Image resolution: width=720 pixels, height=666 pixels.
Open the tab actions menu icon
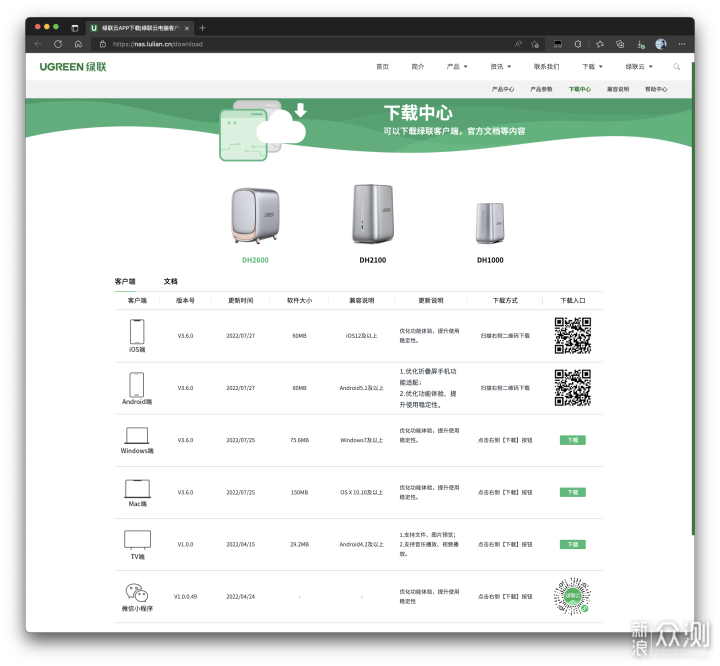75,28
